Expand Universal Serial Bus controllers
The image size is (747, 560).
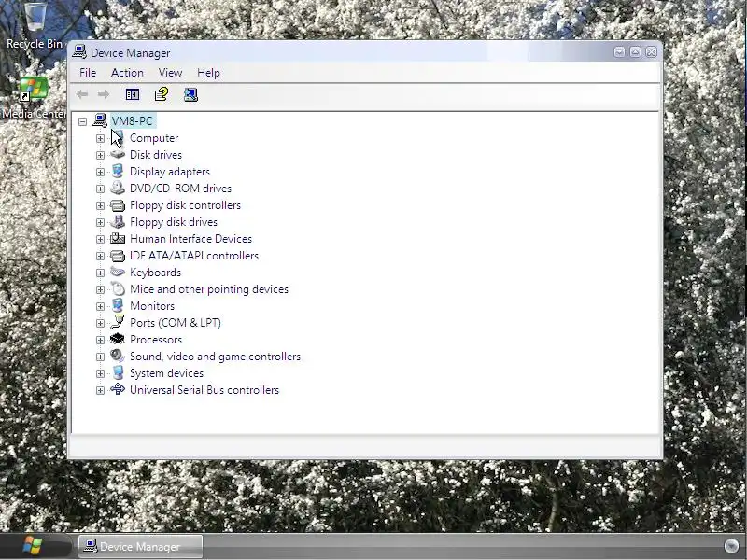click(x=100, y=390)
